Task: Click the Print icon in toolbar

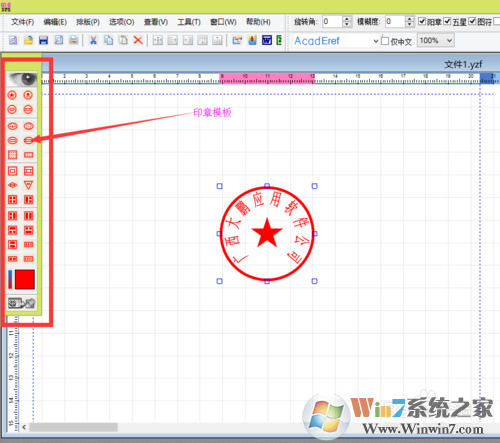Action: click(73, 40)
